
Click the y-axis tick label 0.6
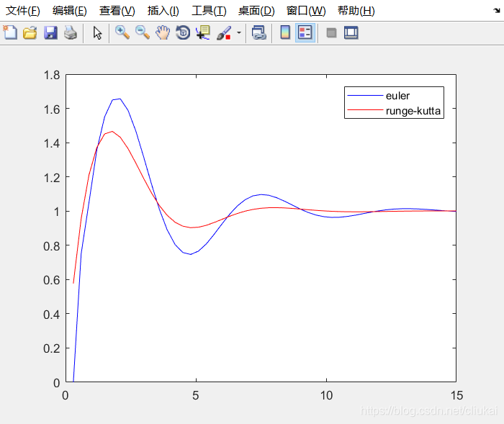(x=52, y=280)
